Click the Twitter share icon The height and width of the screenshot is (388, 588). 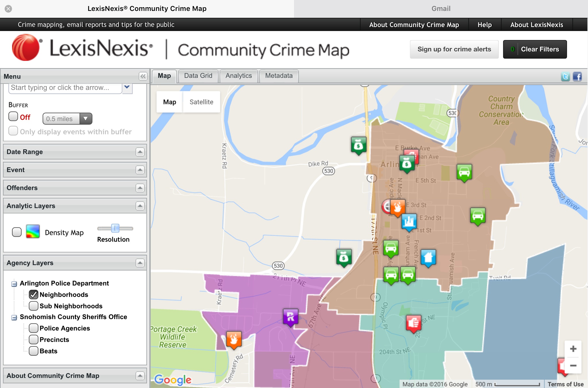coord(565,76)
